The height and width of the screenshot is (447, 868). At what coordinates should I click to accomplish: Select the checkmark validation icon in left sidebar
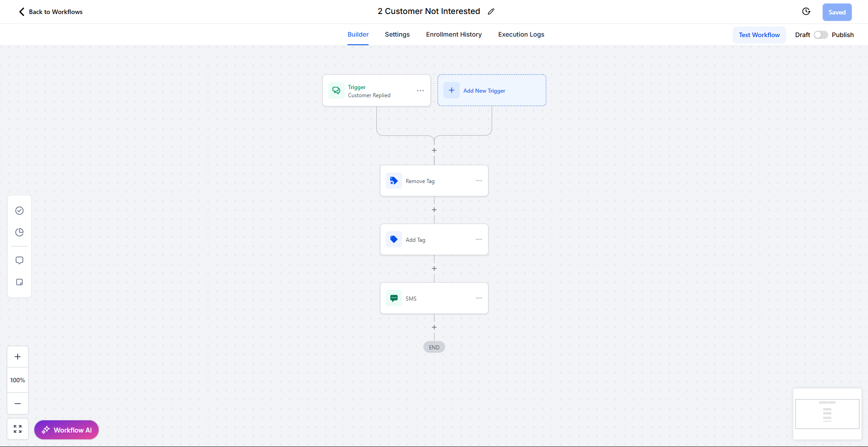19,211
